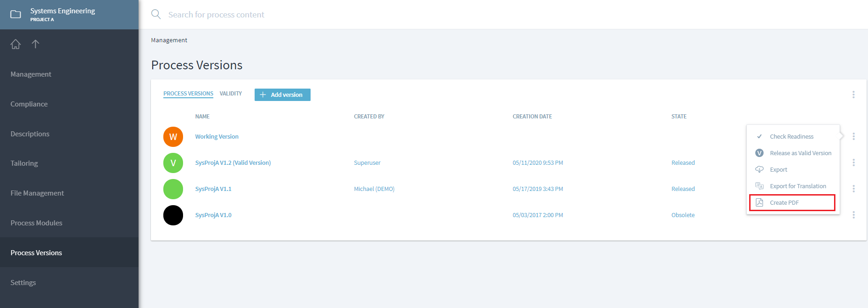Click the home icon in the sidebar
This screenshot has width=868, height=308.
point(16,44)
